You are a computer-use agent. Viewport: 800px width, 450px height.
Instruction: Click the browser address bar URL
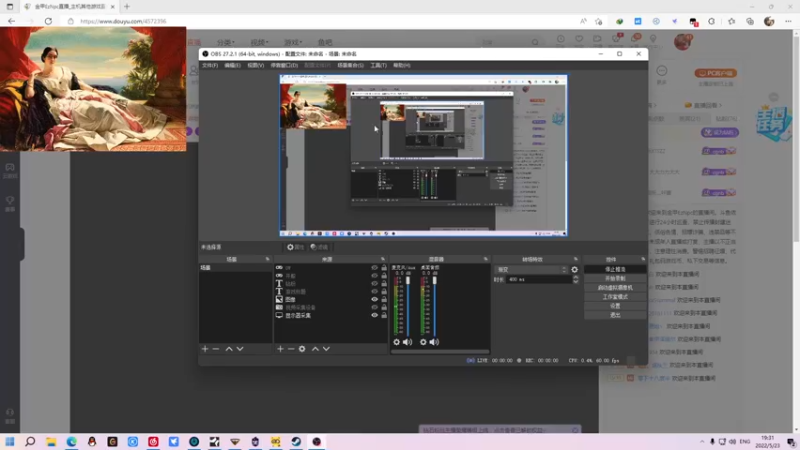[x=123, y=21]
